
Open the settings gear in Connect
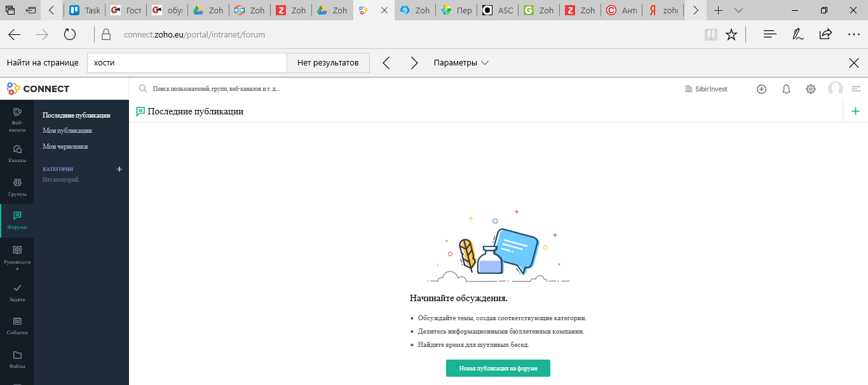[810, 89]
